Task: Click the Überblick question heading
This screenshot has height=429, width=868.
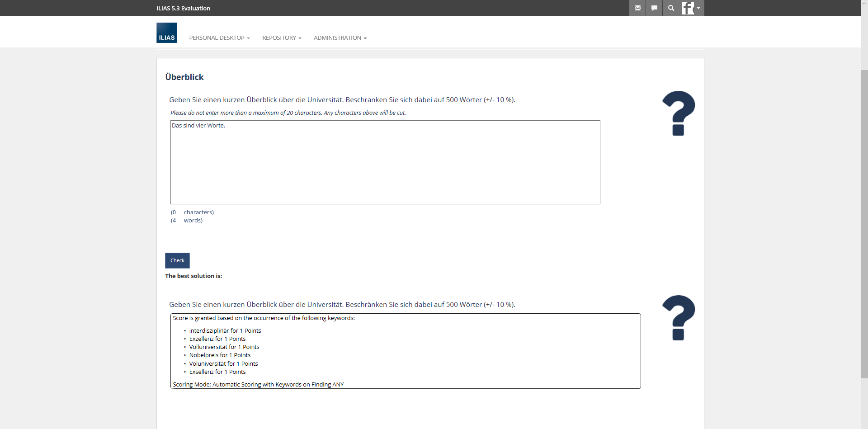Action: coord(184,77)
